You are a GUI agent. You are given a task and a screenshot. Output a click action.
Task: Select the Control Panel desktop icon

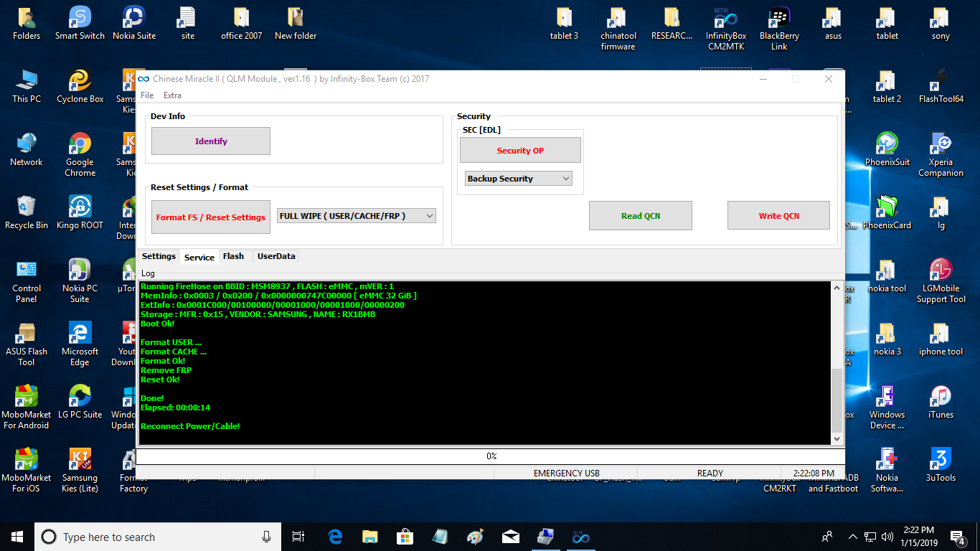click(x=27, y=282)
